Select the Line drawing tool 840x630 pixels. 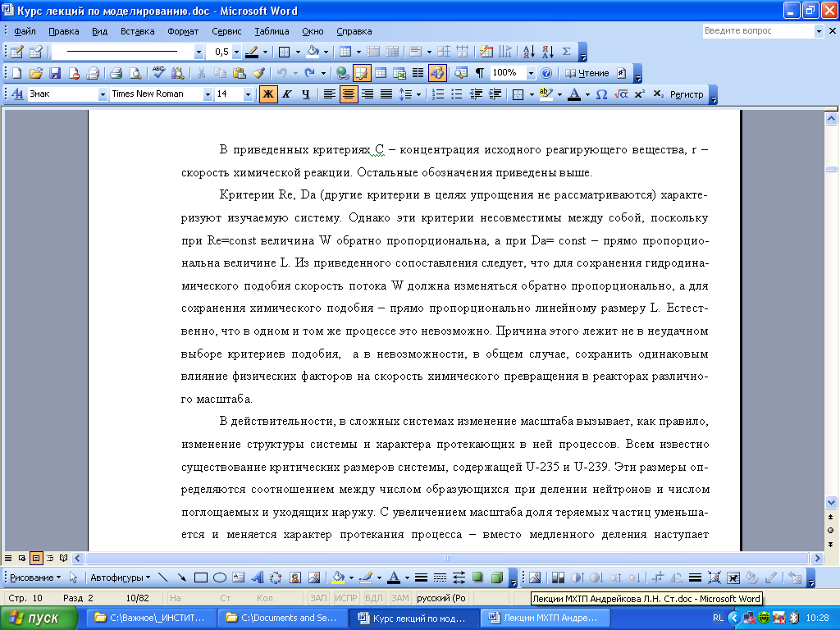(x=163, y=577)
